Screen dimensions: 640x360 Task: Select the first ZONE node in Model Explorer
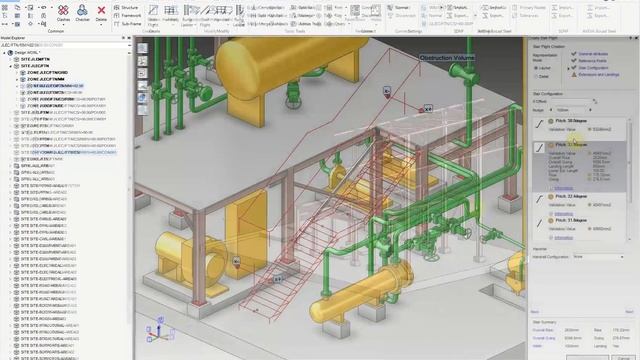(x=47, y=73)
